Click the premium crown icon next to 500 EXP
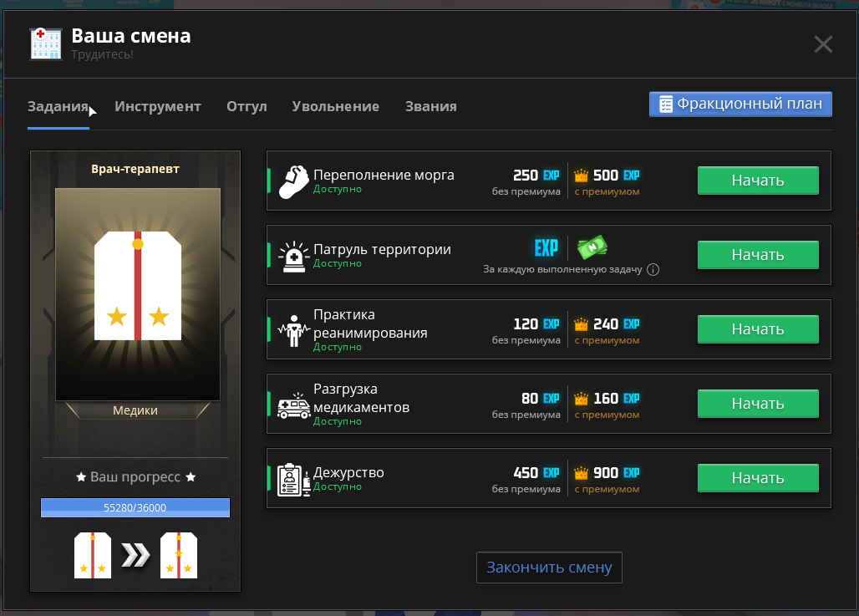Viewport: 859px width, 616px height. 582,176
